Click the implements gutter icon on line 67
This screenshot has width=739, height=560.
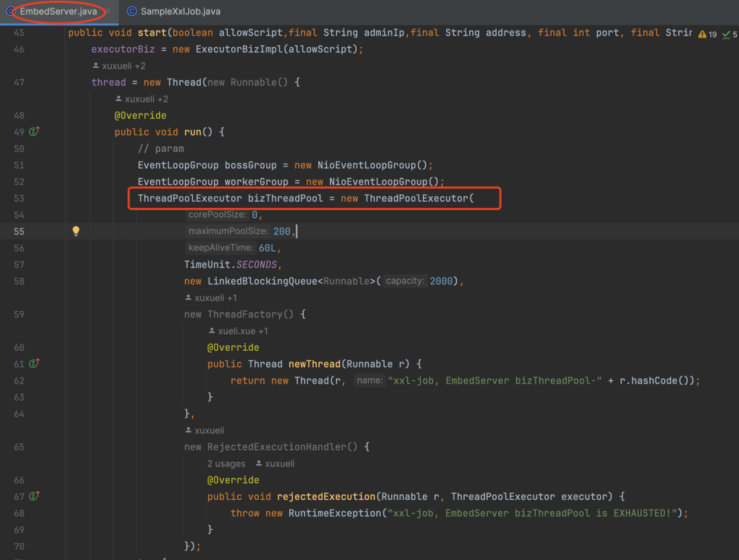point(34,496)
